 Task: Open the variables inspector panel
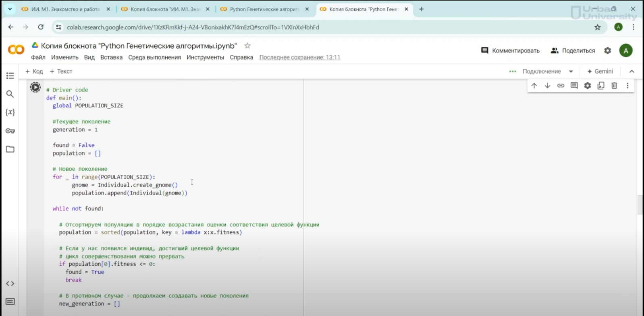pyautogui.click(x=10, y=112)
